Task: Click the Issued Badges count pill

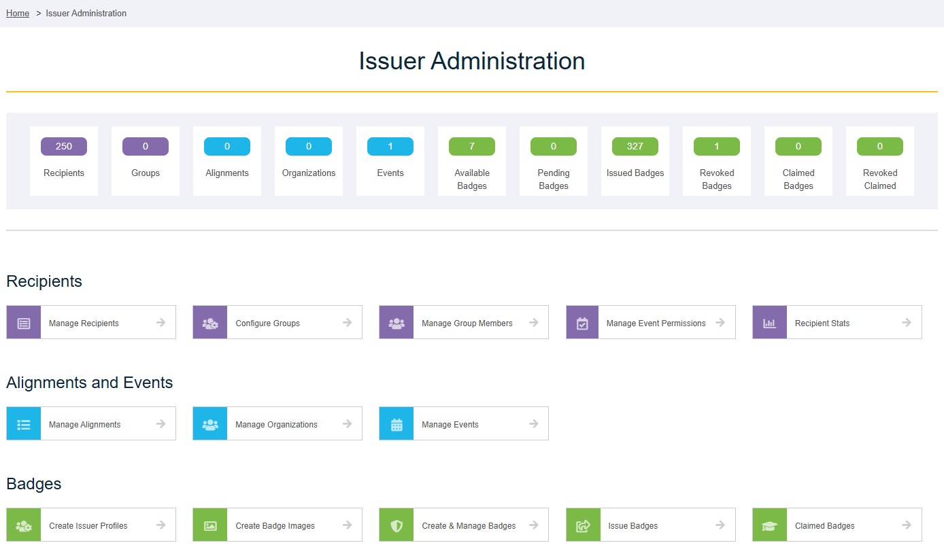Action: (635, 145)
